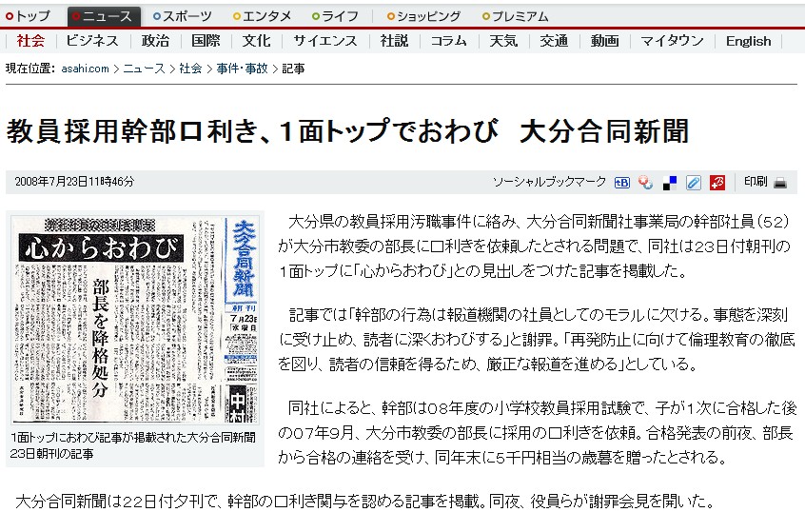Open the 文化 section
This screenshot has width=805, height=532.
click(256, 41)
